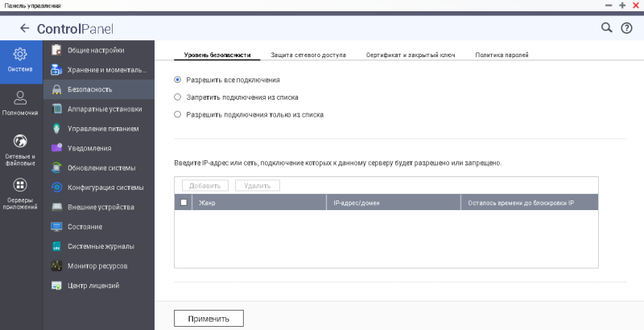
Task: Open Серверы приложений grid icon
Action: (20, 185)
